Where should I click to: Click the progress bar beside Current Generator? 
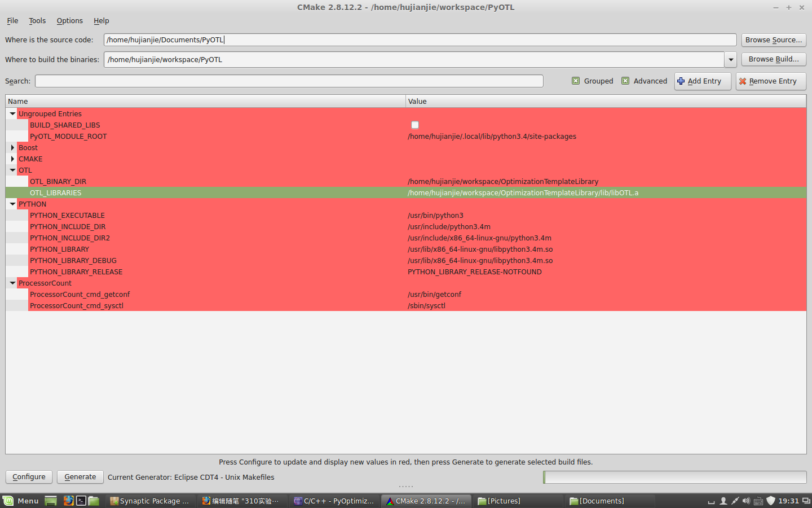pos(675,477)
